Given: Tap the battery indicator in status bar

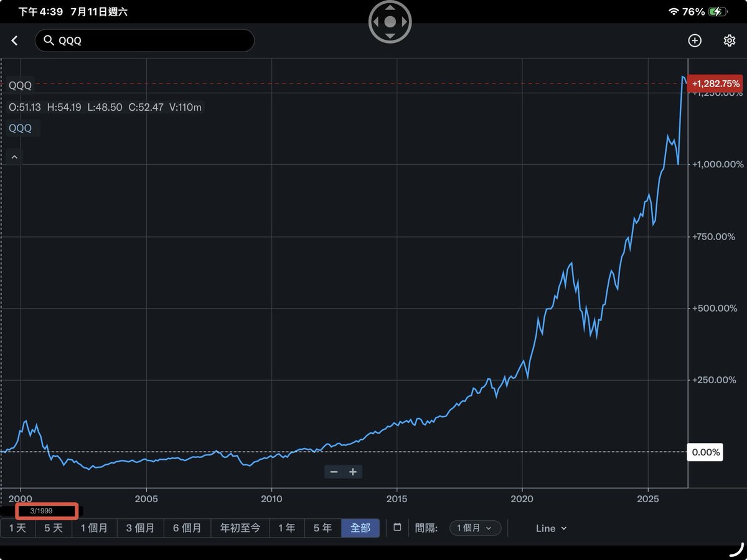Looking at the screenshot, I should pyautogui.click(x=718, y=12).
